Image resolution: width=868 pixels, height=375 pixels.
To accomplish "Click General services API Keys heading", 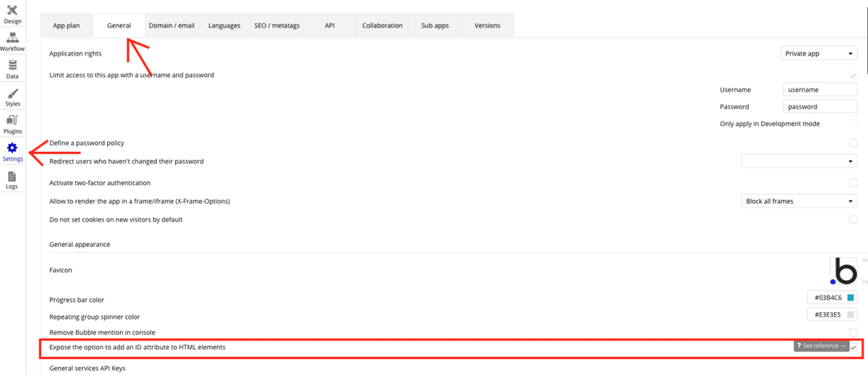I will pyautogui.click(x=87, y=368).
